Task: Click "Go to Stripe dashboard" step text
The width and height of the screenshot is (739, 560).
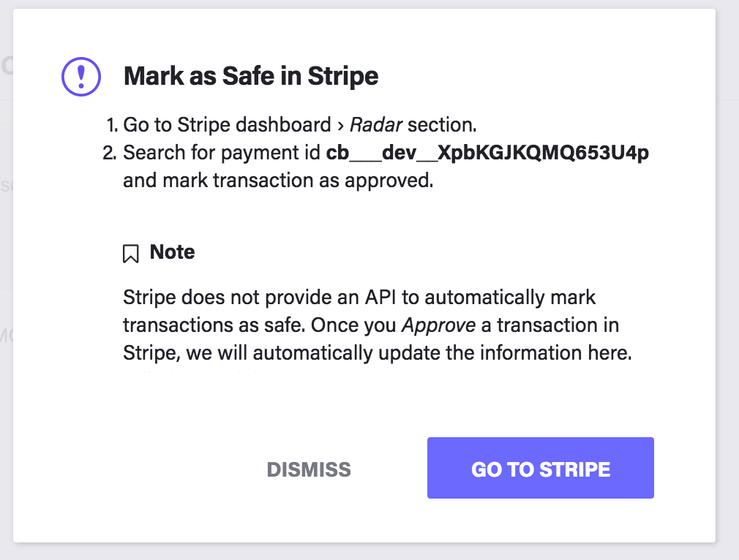Action: click(227, 125)
